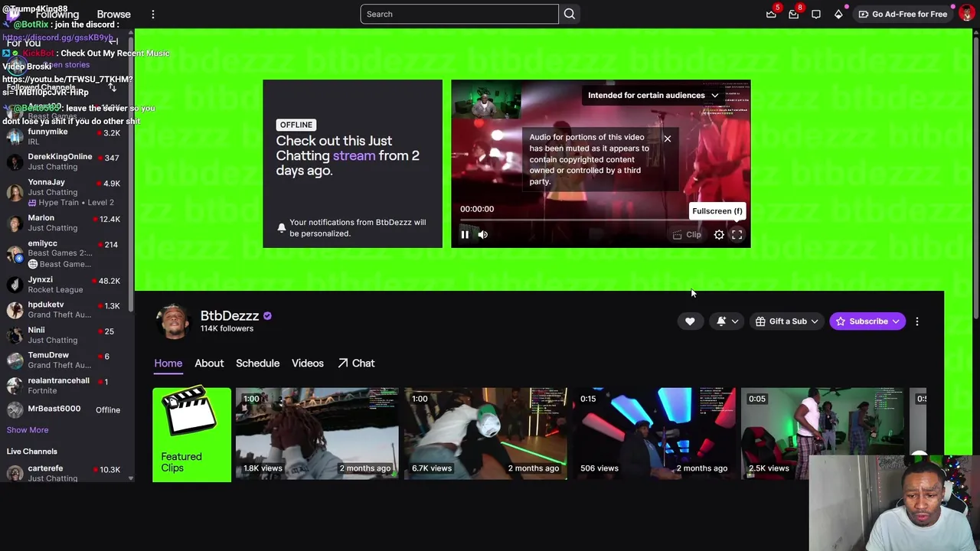Click the page vertical scrollbar

point(975,176)
